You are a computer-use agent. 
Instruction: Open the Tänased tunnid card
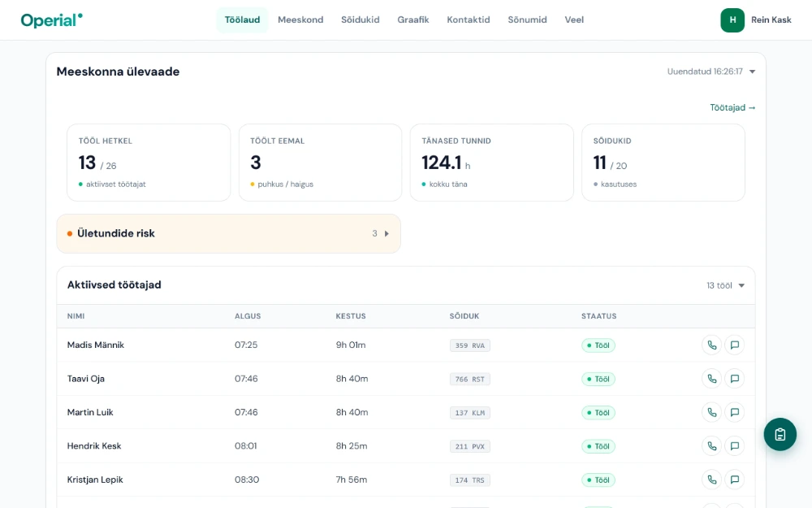[x=492, y=163]
